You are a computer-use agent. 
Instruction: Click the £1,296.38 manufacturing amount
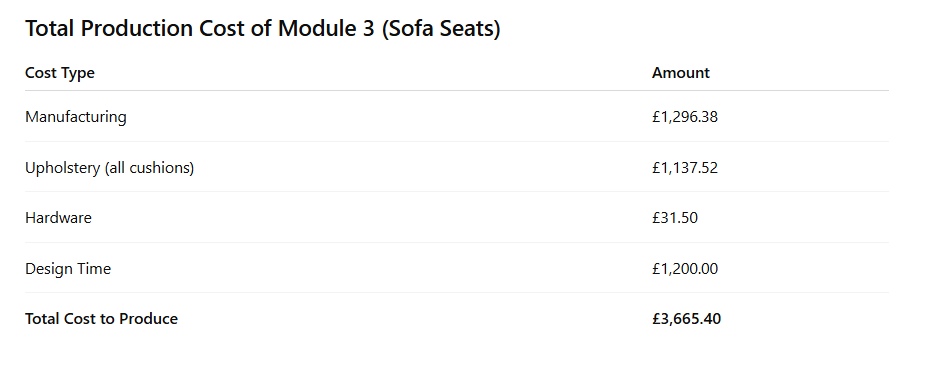coord(685,117)
